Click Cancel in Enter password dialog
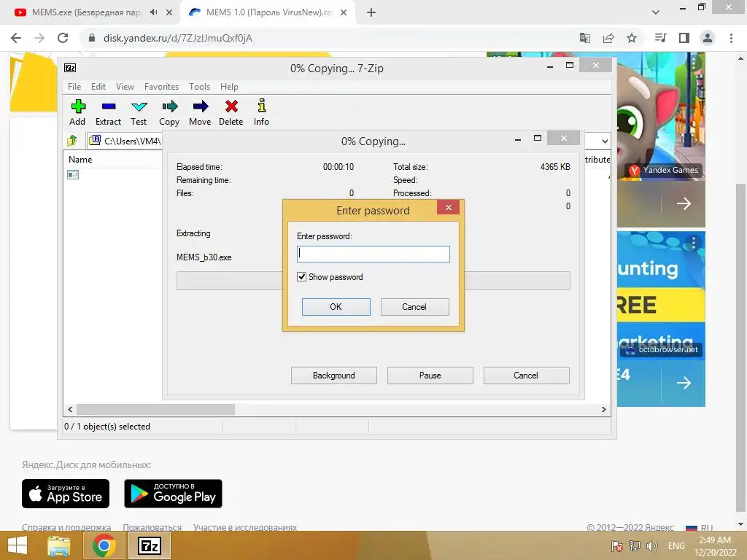This screenshot has width=747, height=560. pos(414,307)
